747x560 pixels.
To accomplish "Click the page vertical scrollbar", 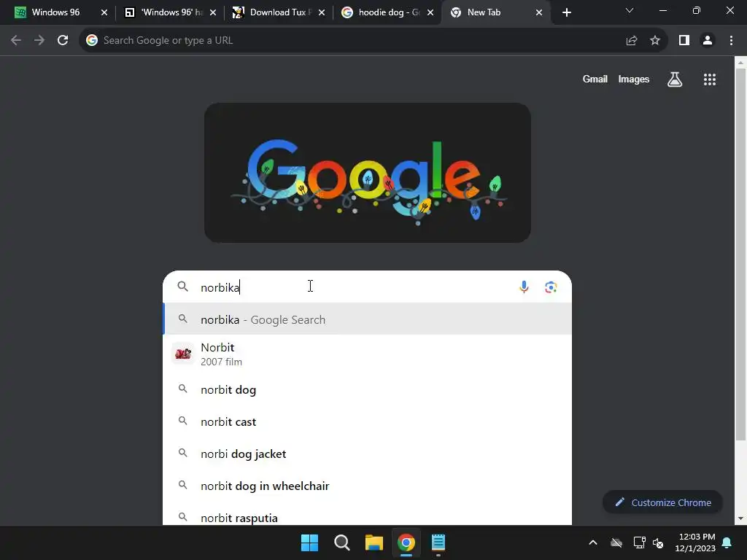I will tap(741, 254).
